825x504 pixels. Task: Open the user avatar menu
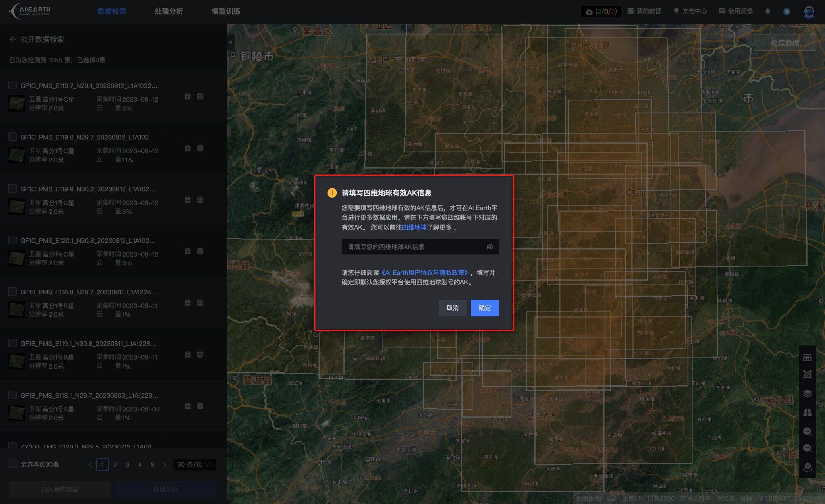809,12
